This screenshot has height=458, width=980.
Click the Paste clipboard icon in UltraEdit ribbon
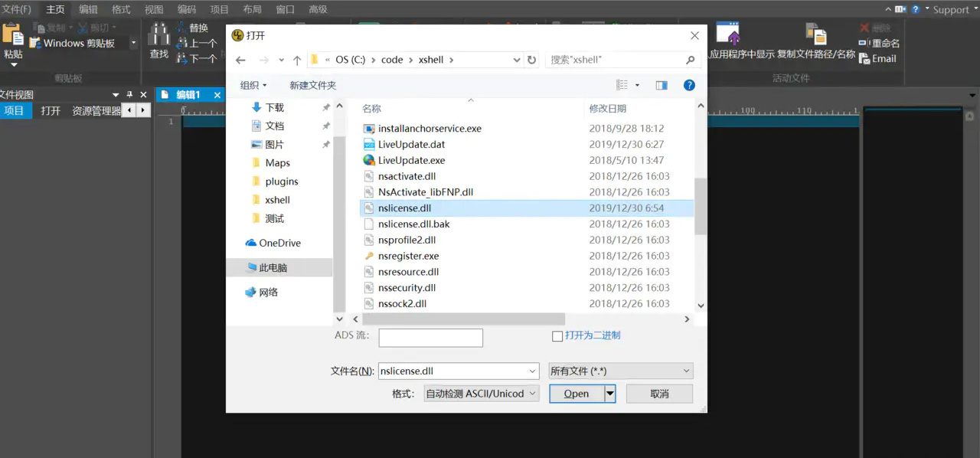(x=13, y=35)
